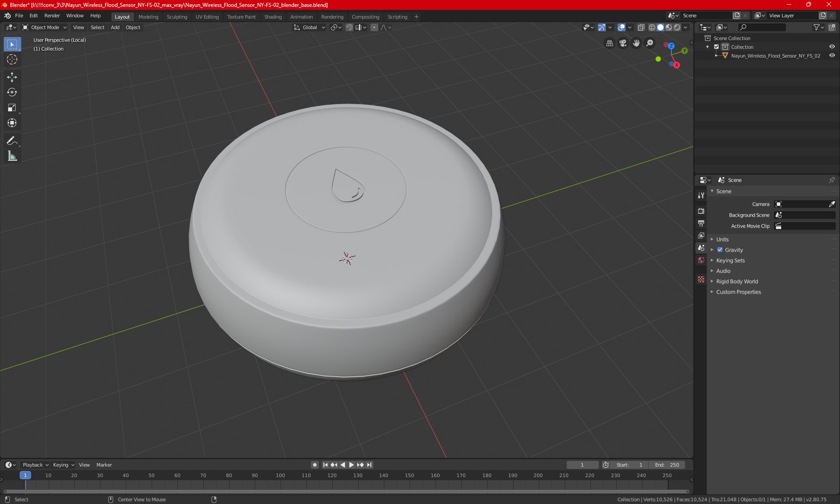Image resolution: width=840 pixels, height=504 pixels.
Task: Open the Render menu
Action: pos(52,15)
